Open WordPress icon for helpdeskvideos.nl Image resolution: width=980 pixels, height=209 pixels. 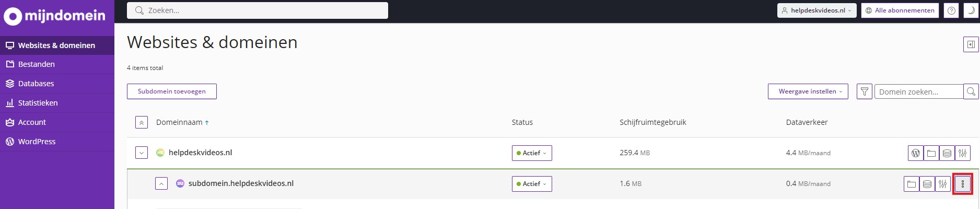(x=915, y=153)
